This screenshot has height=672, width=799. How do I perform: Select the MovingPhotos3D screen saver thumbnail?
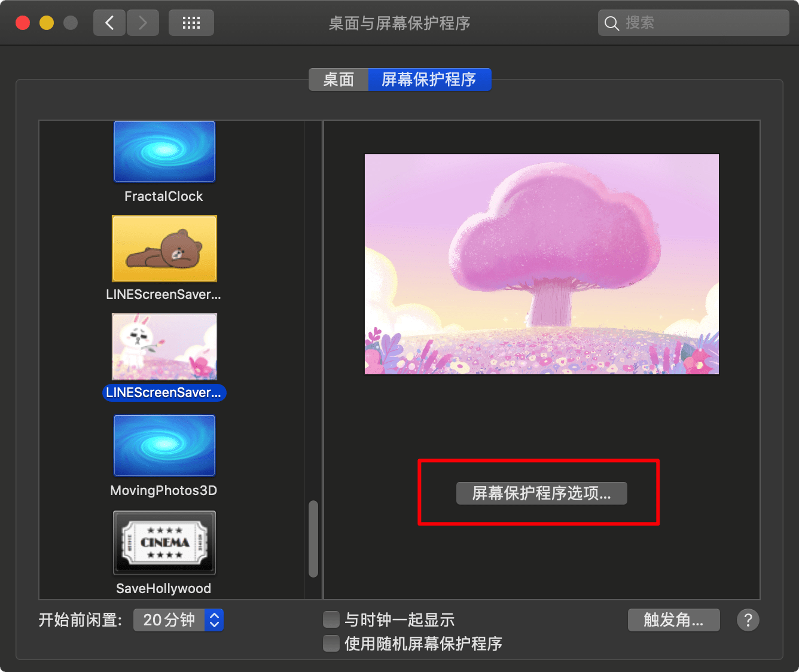click(x=164, y=445)
